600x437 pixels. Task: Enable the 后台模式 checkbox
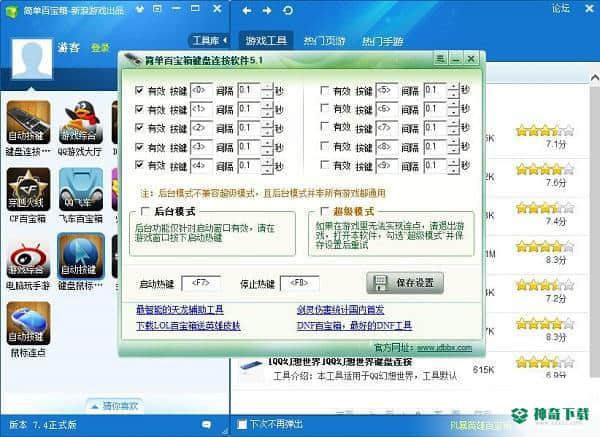[145, 211]
